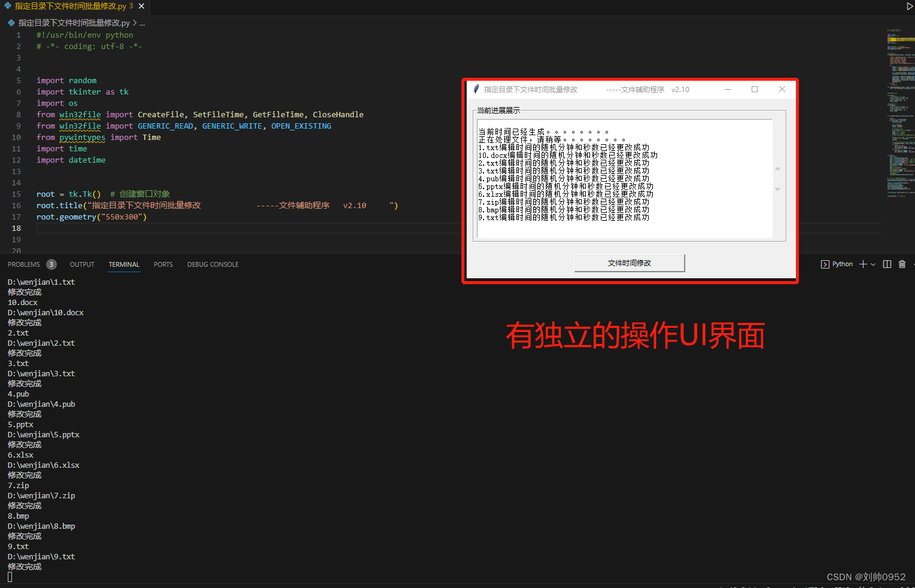Split the terminal panel
This screenshot has height=588, width=915.
[887, 264]
